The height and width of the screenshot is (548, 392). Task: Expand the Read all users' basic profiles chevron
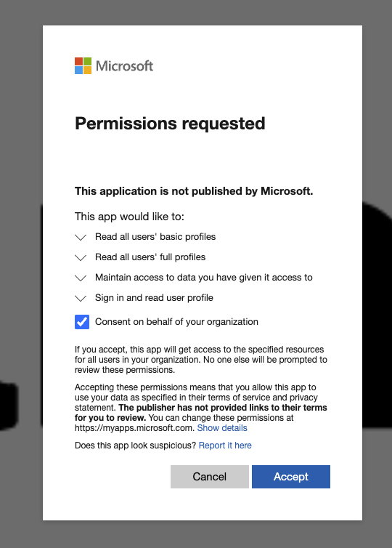coord(81,238)
